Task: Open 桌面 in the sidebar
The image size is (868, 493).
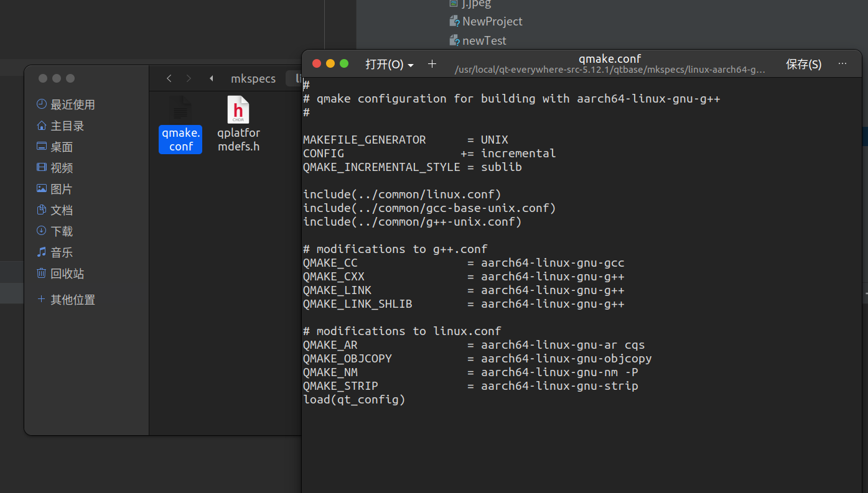Action: point(55,147)
